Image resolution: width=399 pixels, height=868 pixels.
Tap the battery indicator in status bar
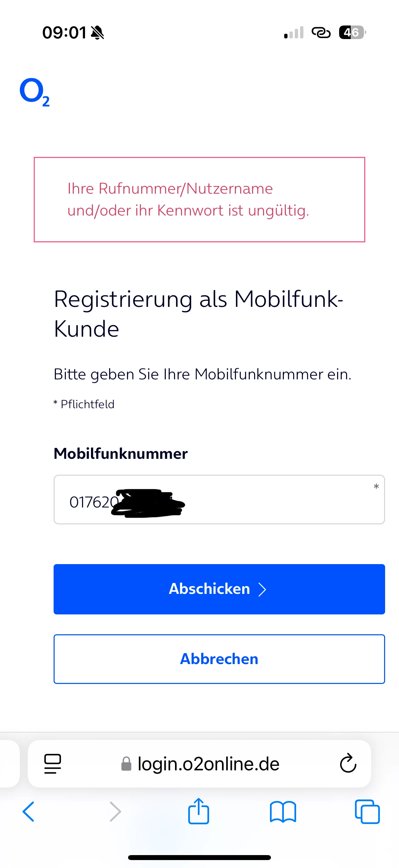pos(352,32)
